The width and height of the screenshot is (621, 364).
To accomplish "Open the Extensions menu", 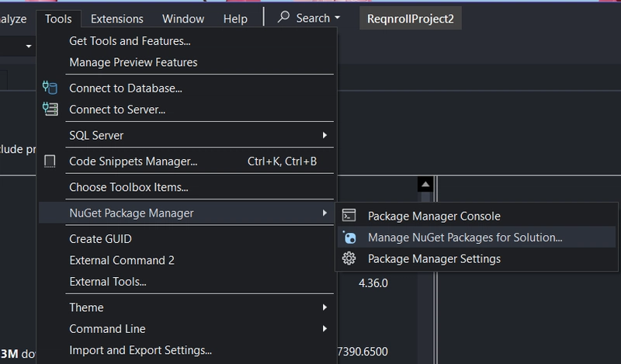I will (x=116, y=18).
